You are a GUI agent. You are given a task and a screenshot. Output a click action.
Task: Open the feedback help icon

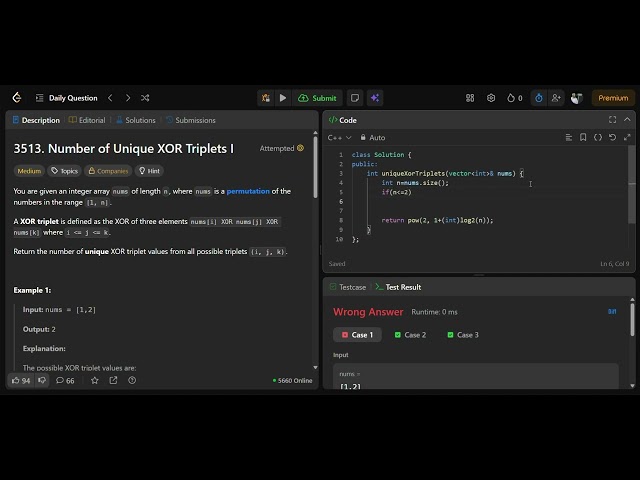pyautogui.click(x=132, y=380)
